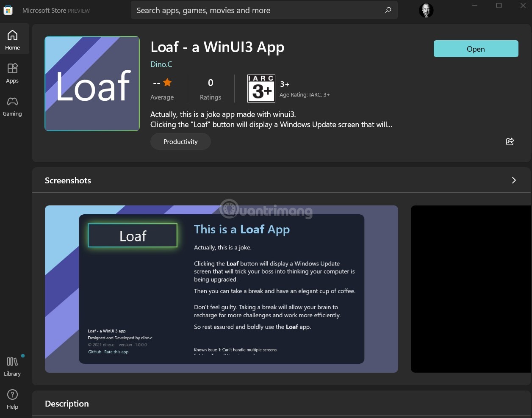Open the user profile avatar
Image resolution: width=532 pixels, height=418 pixels.
coord(426,10)
